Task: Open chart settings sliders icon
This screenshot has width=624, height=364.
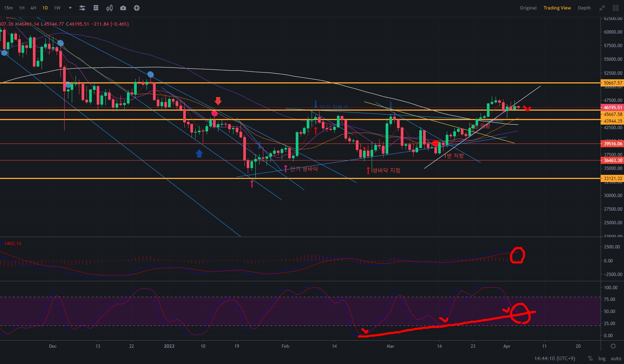Action: (82, 8)
